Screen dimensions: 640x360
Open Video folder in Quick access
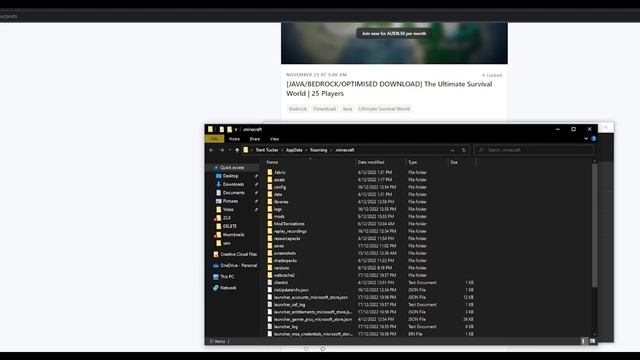click(228, 209)
